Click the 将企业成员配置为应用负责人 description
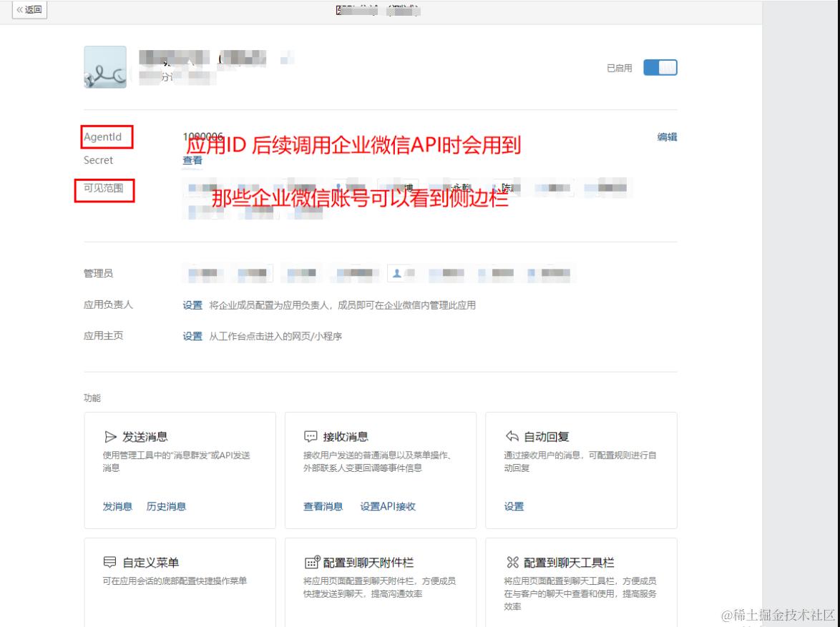 [342, 305]
